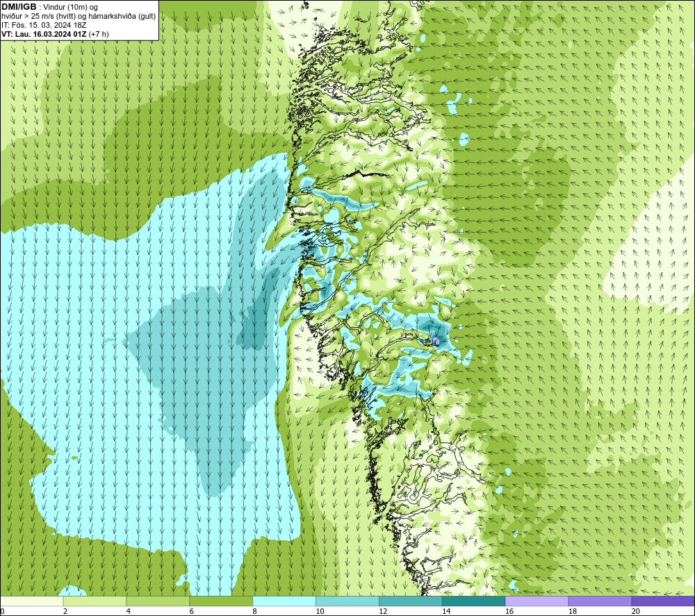
Task: Click the 6-8 m/s dark green legend swatch
Action: coord(221,601)
